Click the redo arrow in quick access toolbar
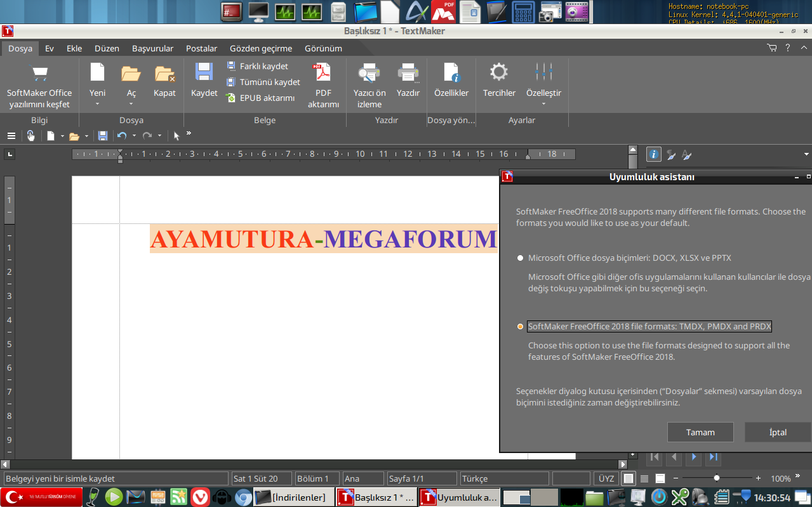 147,136
